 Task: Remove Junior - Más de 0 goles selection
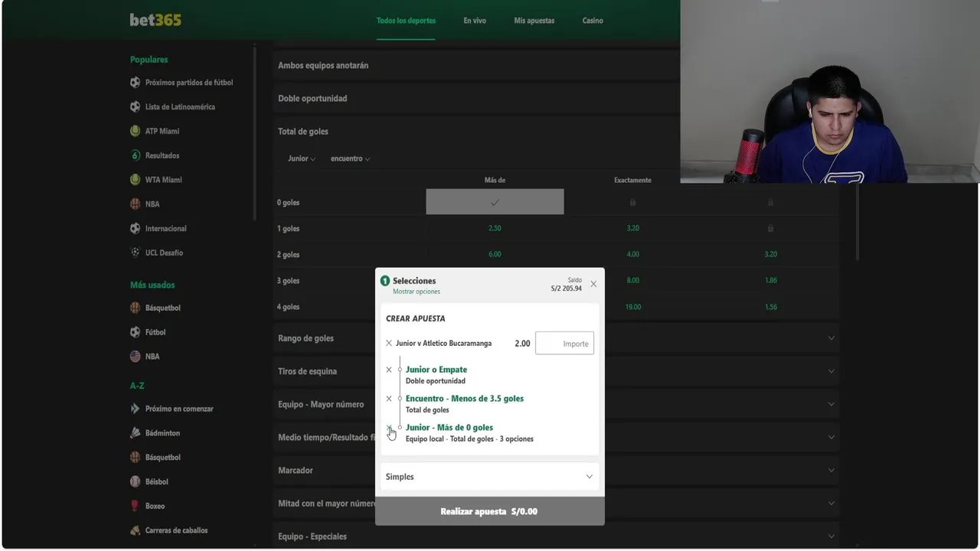[389, 428]
